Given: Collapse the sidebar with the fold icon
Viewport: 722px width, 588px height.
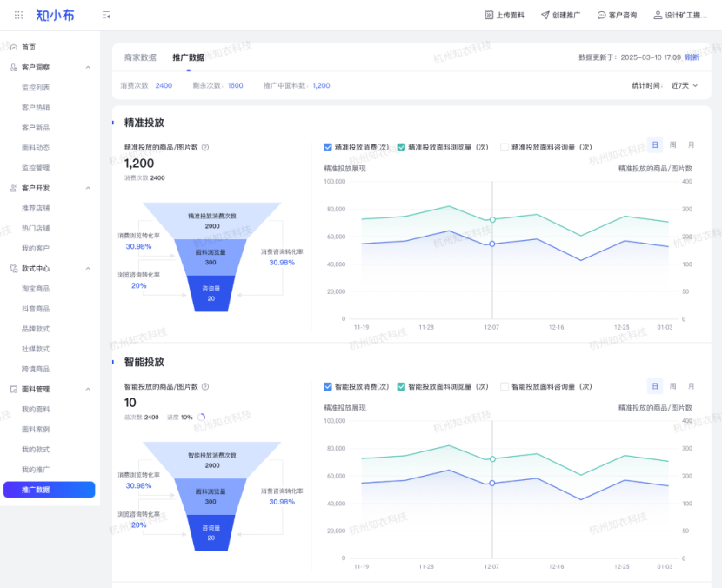Looking at the screenshot, I should 106,15.
